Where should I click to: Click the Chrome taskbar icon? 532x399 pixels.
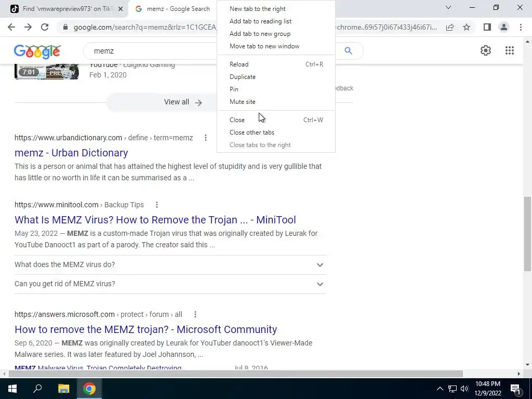[89, 389]
